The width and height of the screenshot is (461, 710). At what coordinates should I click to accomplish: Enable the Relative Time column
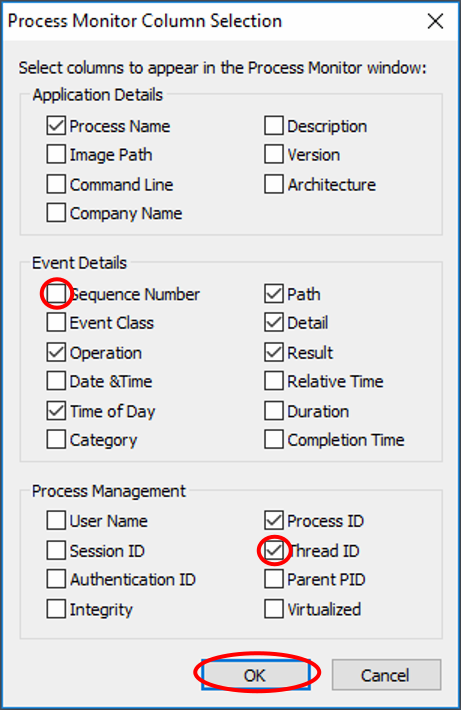click(x=274, y=381)
